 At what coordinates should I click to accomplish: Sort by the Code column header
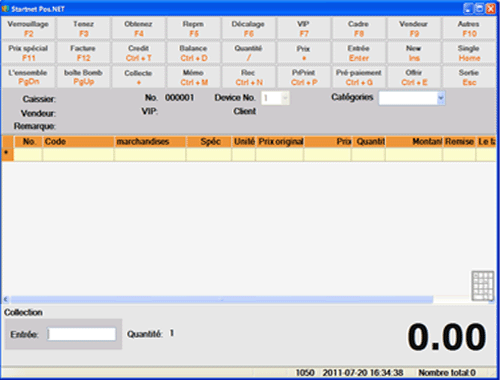(x=78, y=142)
